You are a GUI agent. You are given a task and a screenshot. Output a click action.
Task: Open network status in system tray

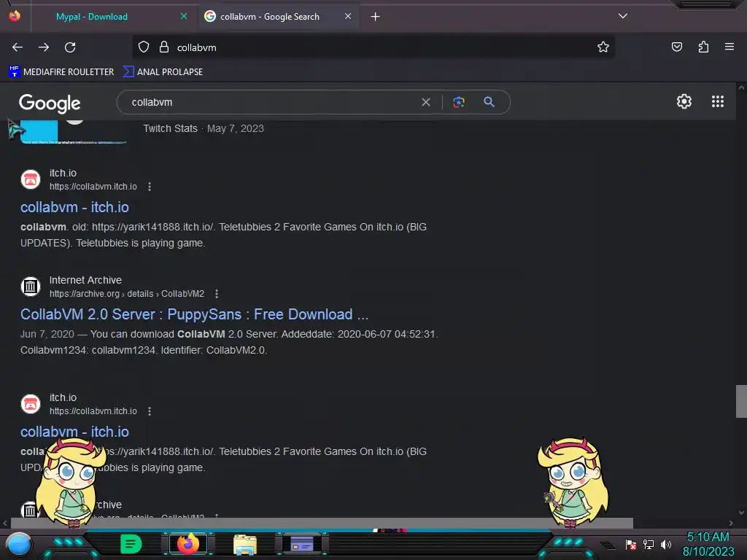coord(649,545)
